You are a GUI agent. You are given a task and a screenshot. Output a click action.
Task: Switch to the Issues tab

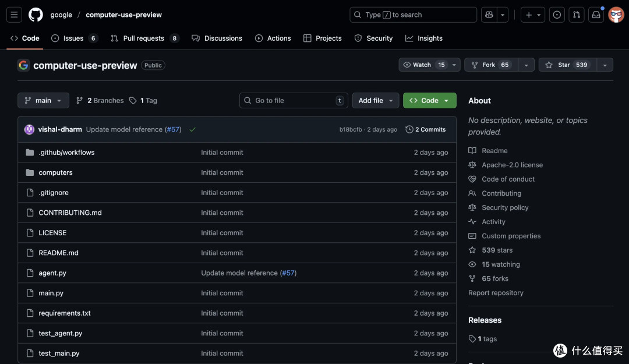coord(75,38)
